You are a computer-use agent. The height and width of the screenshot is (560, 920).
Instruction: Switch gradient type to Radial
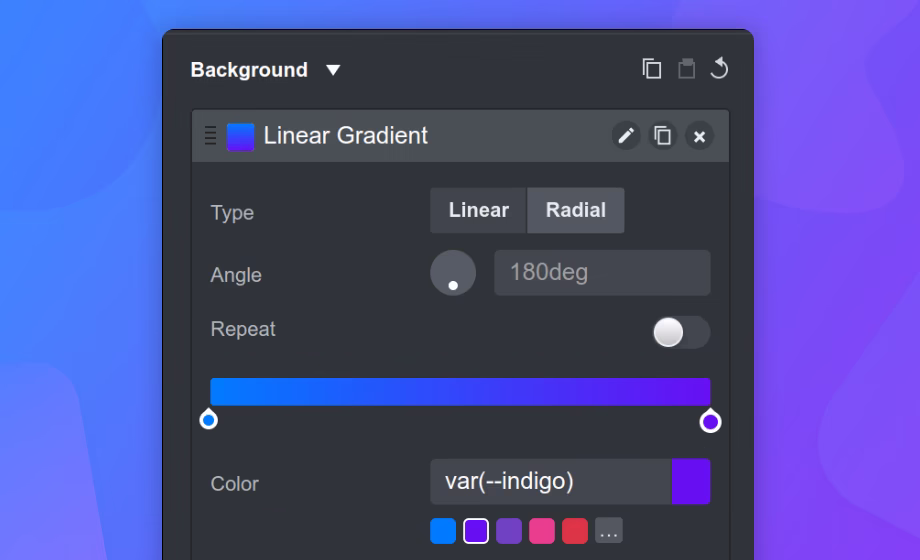point(575,210)
